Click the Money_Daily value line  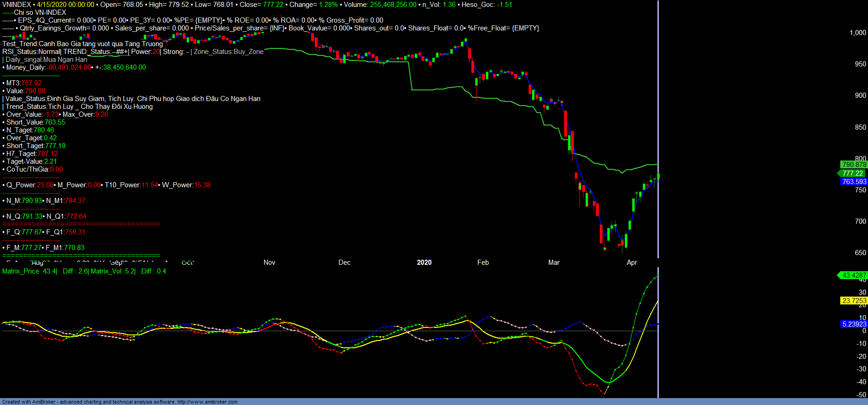click(x=74, y=67)
